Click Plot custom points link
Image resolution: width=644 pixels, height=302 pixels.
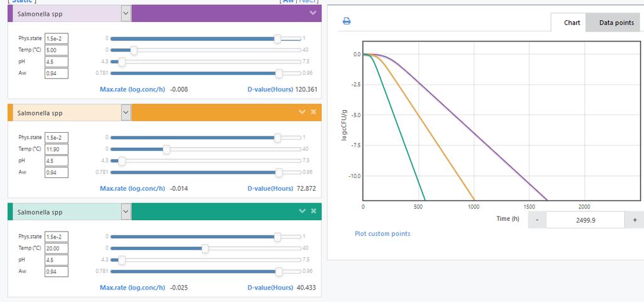(x=382, y=234)
